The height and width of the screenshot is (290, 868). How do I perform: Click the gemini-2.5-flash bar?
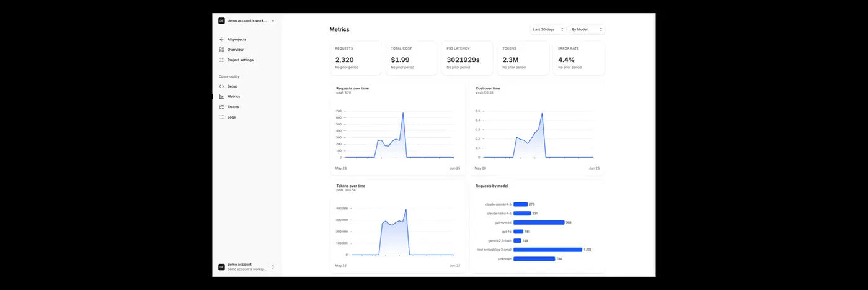click(x=517, y=240)
